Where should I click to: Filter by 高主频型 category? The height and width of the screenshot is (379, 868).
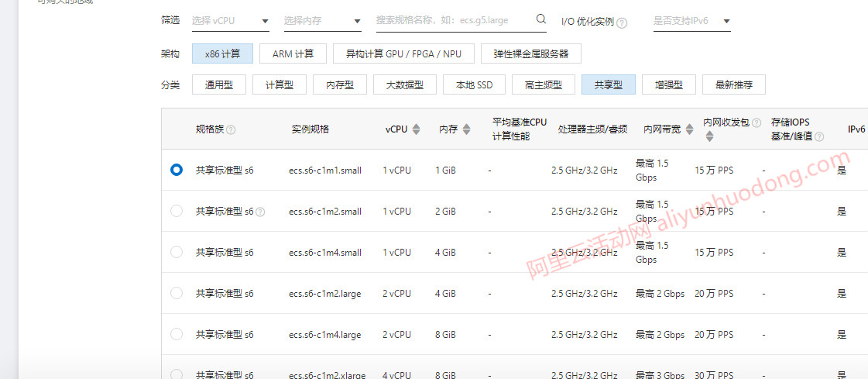(544, 84)
